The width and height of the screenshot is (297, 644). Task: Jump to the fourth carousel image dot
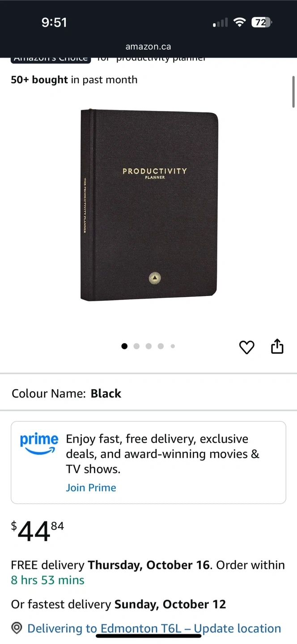[161, 346]
